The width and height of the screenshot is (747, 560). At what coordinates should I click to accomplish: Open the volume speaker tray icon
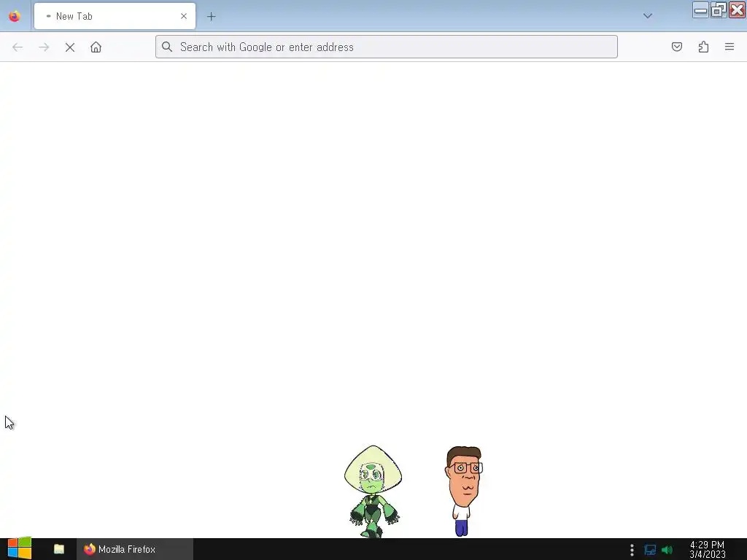coord(667,550)
